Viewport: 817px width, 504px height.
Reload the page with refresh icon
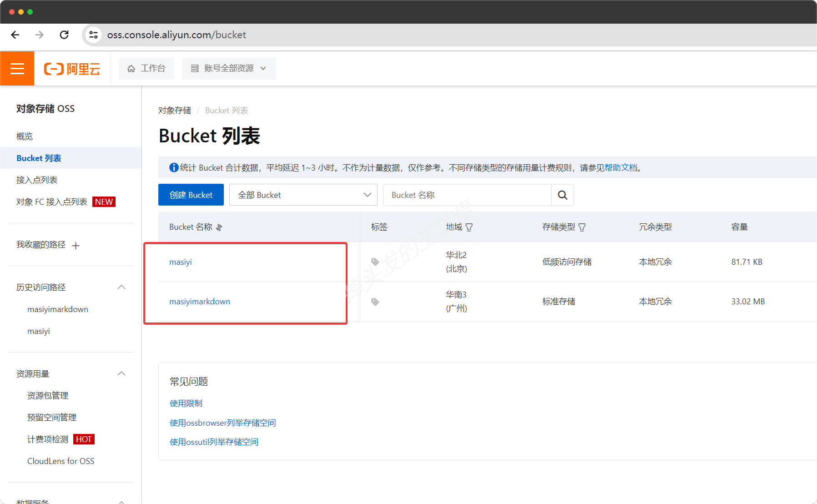[64, 35]
